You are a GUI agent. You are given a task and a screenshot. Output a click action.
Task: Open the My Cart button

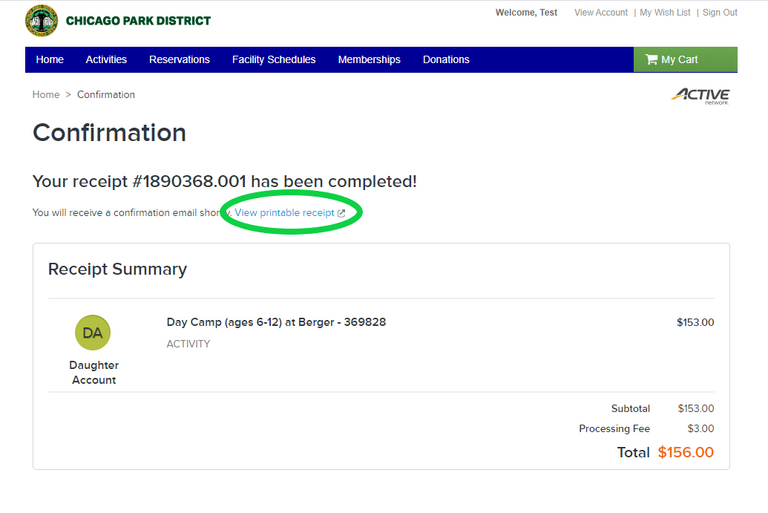coord(685,60)
